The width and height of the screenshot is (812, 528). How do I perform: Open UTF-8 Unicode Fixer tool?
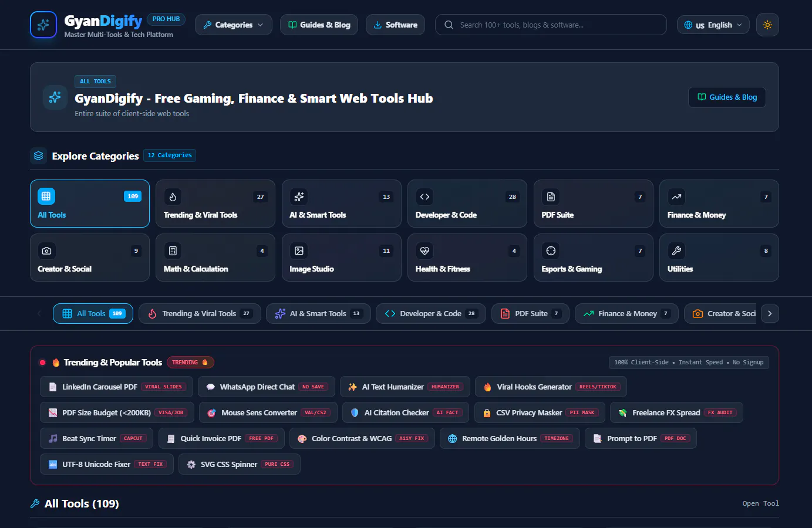tap(107, 465)
